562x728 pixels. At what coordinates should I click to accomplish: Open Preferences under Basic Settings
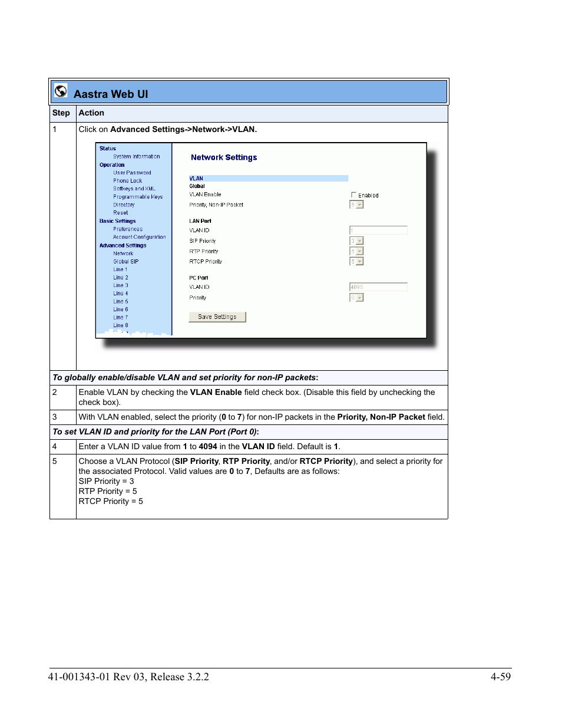(x=128, y=229)
